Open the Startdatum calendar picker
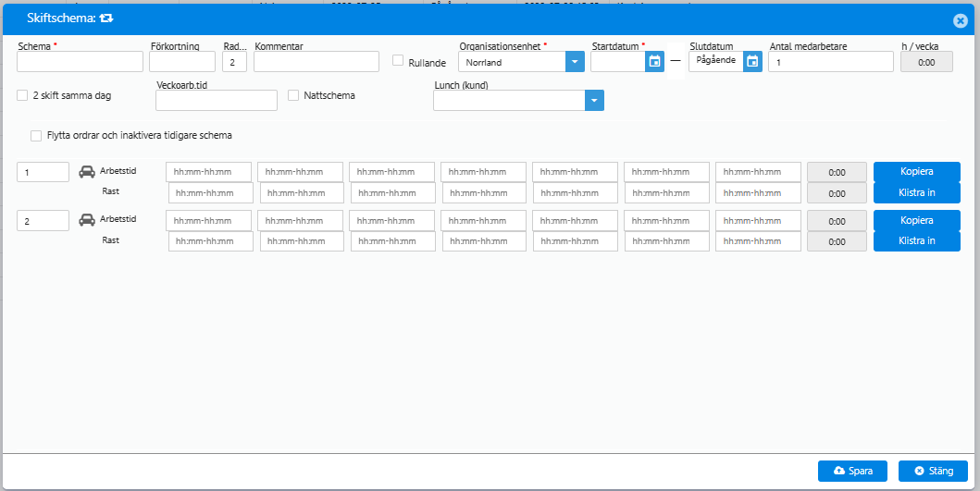980x491 pixels. (654, 61)
